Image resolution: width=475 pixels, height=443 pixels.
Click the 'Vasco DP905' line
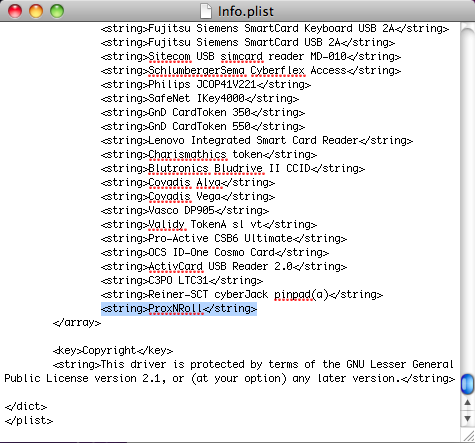coord(185,211)
